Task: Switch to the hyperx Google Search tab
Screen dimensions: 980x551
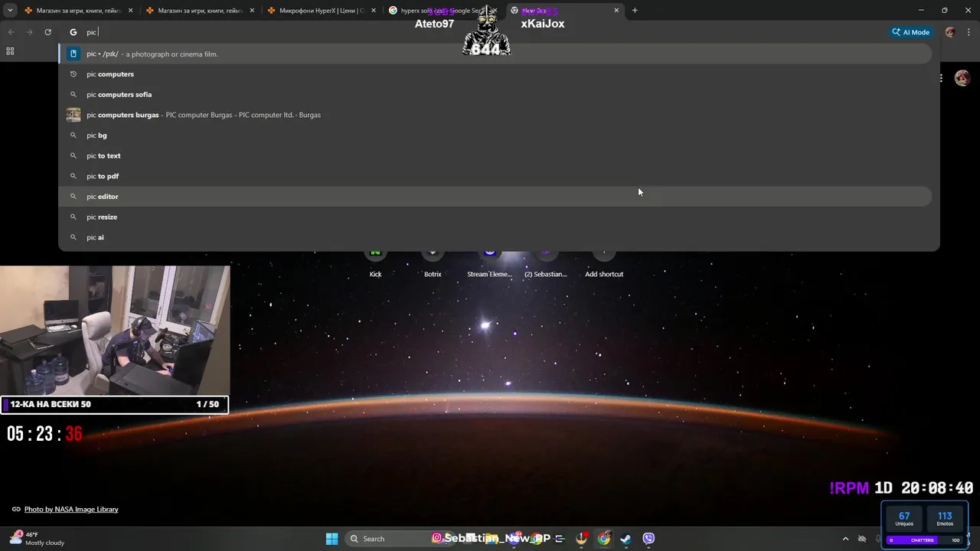Action: (x=442, y=11)
